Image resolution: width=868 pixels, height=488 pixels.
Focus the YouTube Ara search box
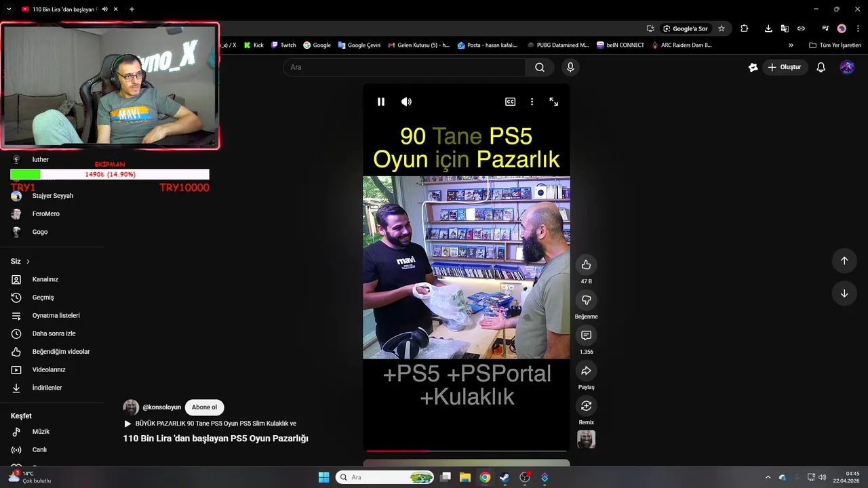(x=404, y=67)
